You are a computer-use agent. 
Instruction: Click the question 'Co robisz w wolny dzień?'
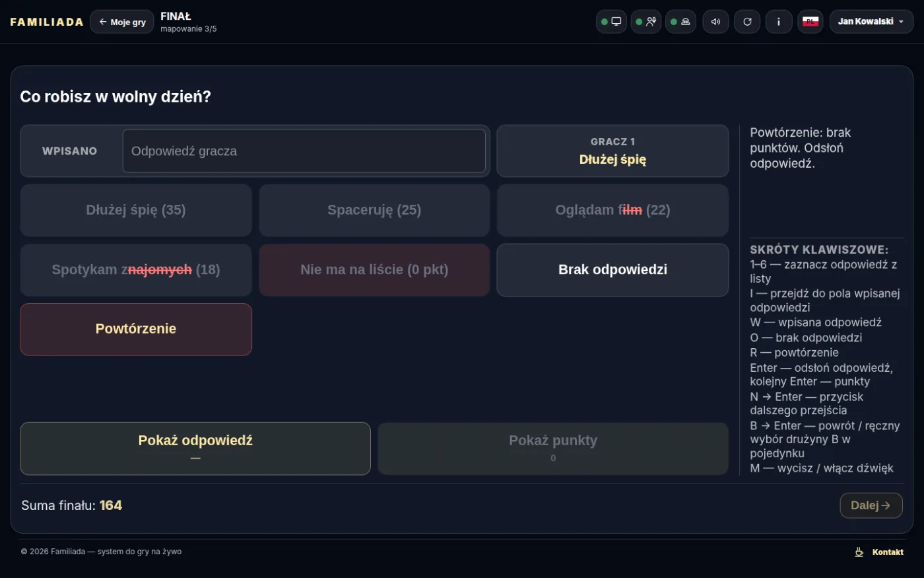[115, 96]
